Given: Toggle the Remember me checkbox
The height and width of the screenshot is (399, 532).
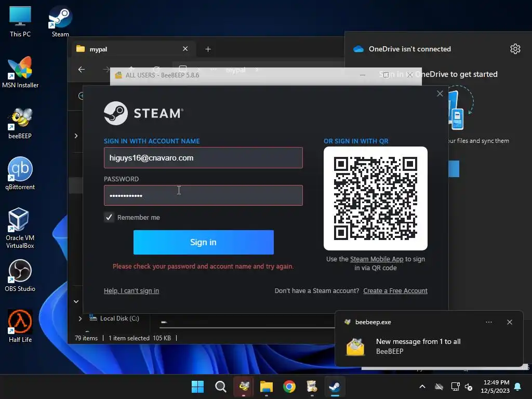Looking at the screenshot, I should coord(109,217).
